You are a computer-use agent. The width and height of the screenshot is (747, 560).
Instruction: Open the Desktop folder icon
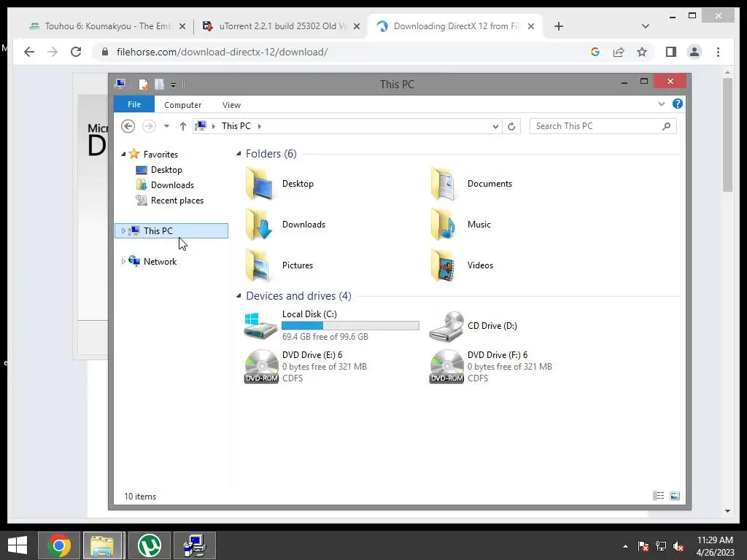259,184
